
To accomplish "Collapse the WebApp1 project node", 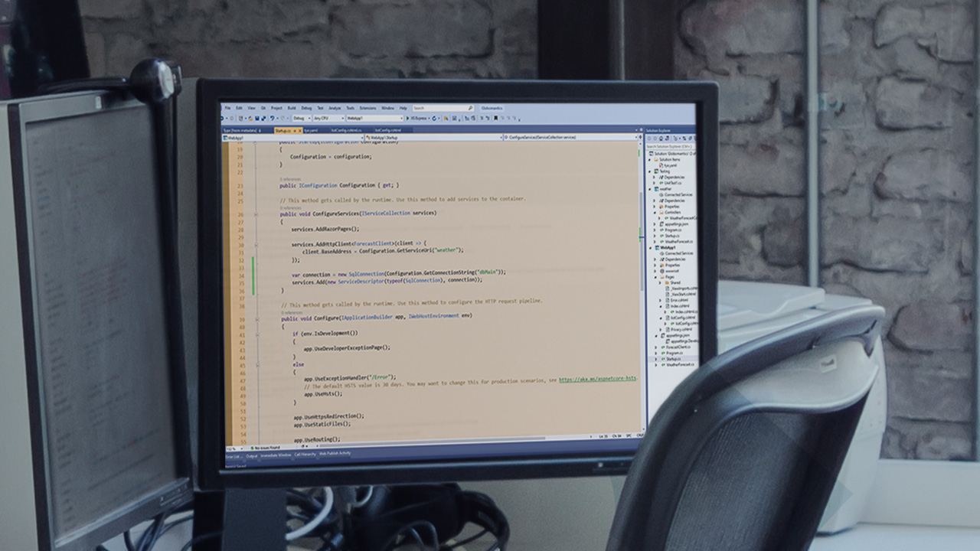I will [652, 247].
